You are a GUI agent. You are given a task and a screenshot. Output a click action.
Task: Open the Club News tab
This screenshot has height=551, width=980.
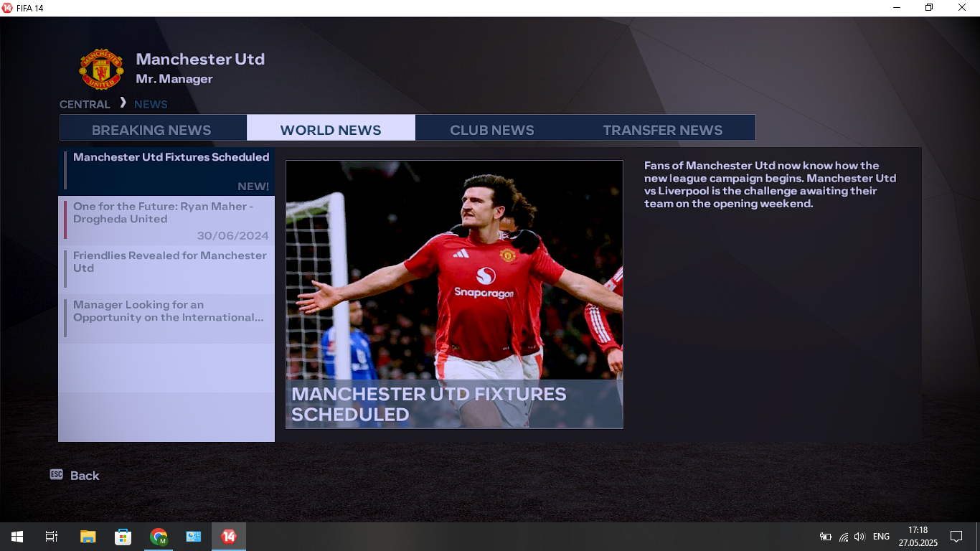[492, 128]
